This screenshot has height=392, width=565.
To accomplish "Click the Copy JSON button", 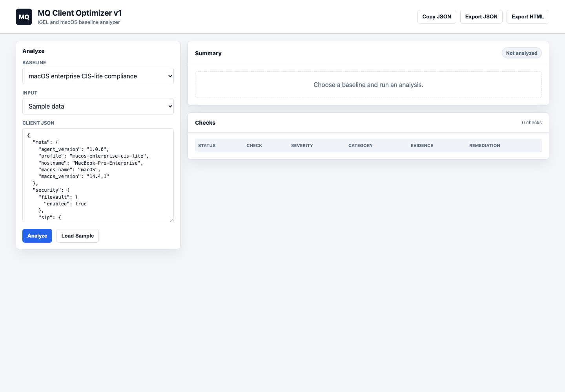I will tap(437, 17).
